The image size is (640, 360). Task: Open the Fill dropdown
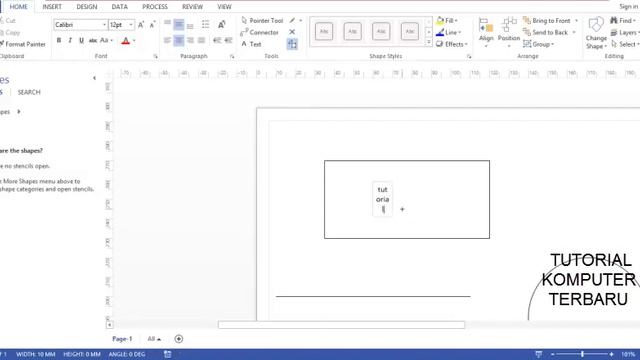pyautogui.click(x=447, y=20)
